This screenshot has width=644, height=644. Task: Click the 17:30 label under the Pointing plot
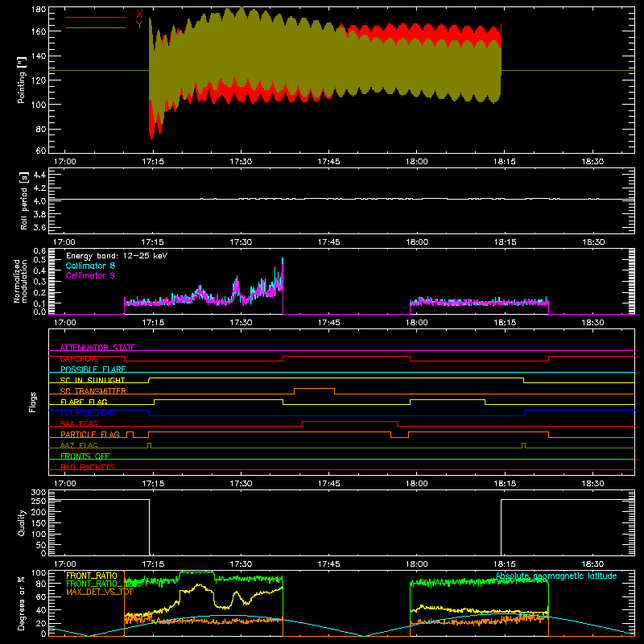tap(241, 162)
